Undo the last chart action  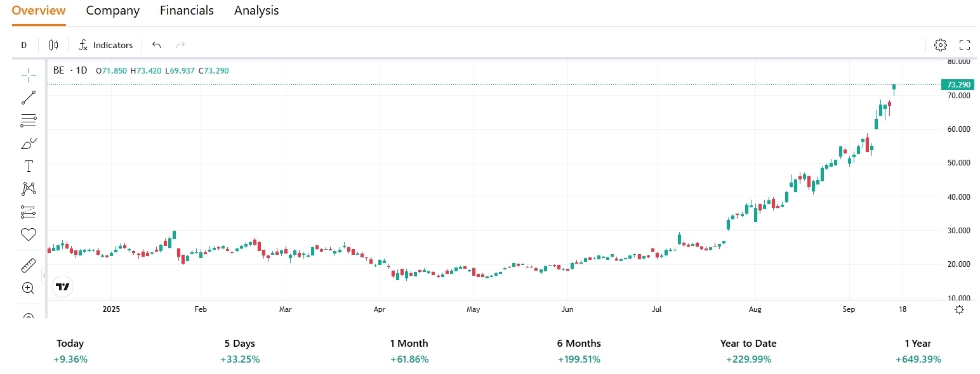pos(157,45)
